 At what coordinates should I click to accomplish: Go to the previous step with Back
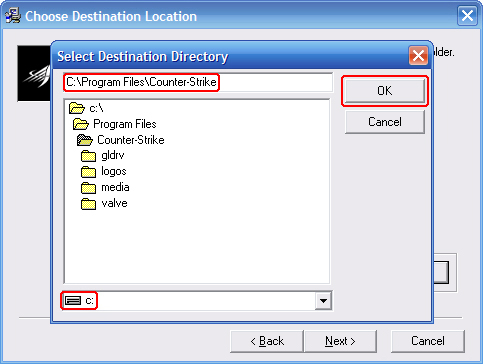(x=267, y=341)
